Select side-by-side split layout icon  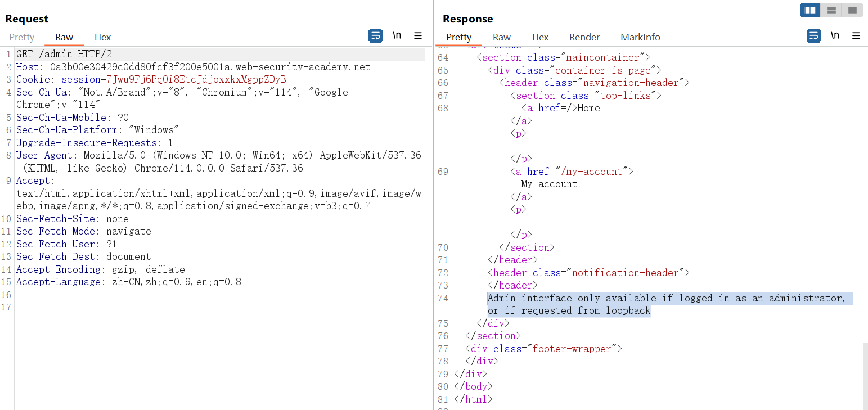pyautogui.click(x=811, y=10)
